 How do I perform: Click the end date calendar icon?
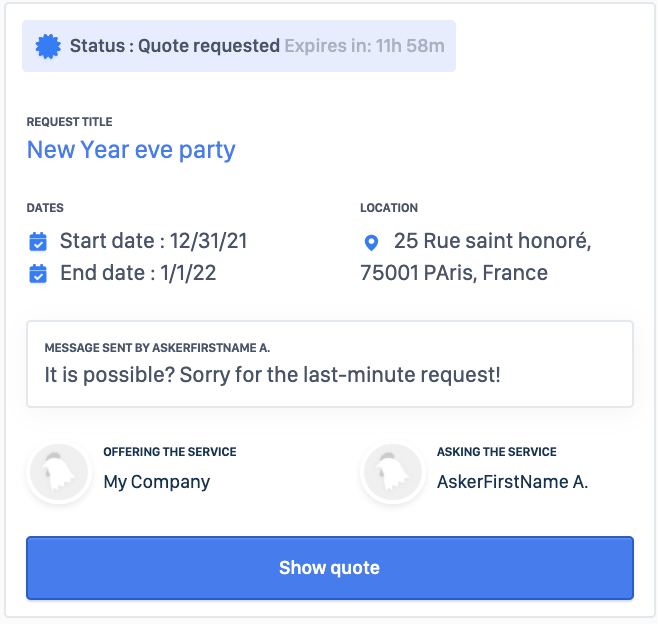pyautogui.click(x=38, y=273)
